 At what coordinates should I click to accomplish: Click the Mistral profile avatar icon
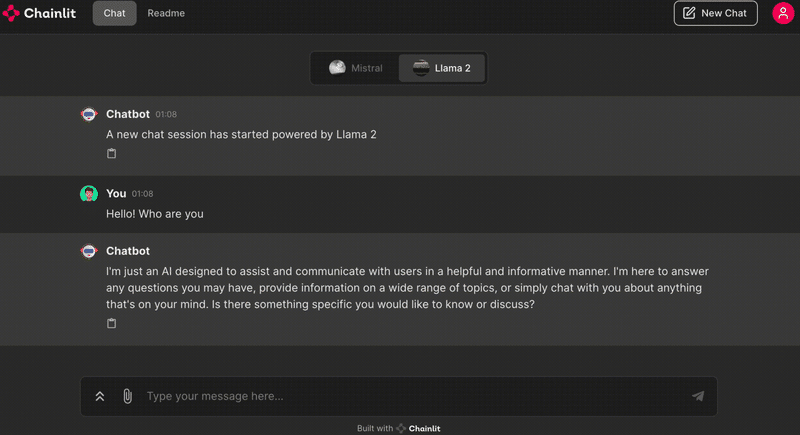337,68
